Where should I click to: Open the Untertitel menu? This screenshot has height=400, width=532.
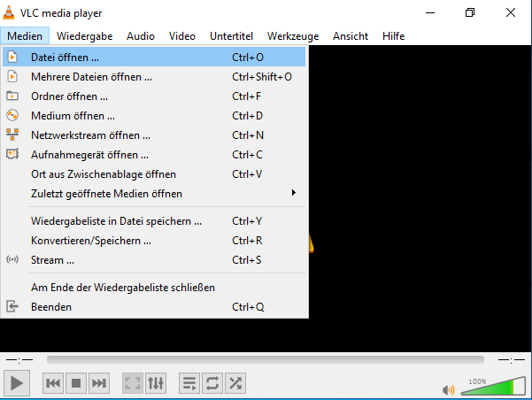(x=231, y=36)
